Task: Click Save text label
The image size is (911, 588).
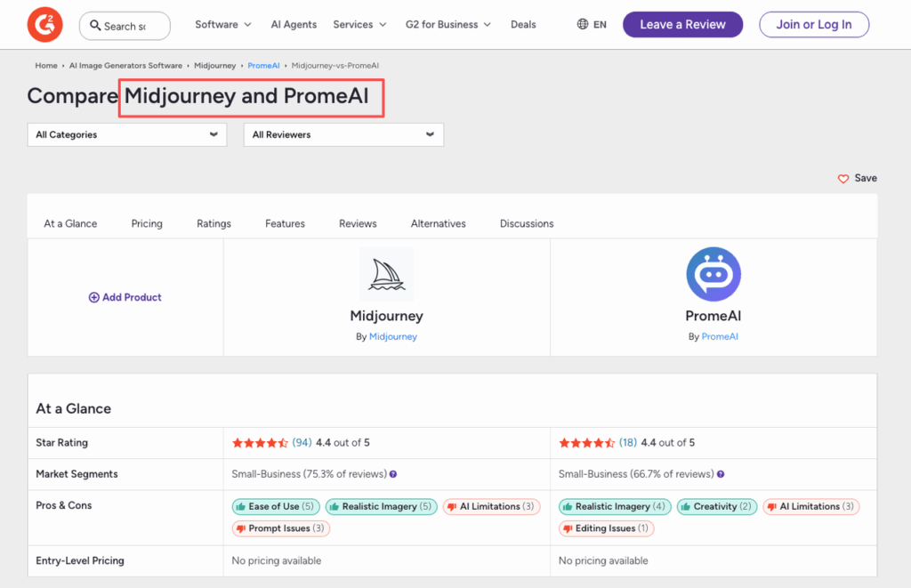Action: click(x=866, y=179)
